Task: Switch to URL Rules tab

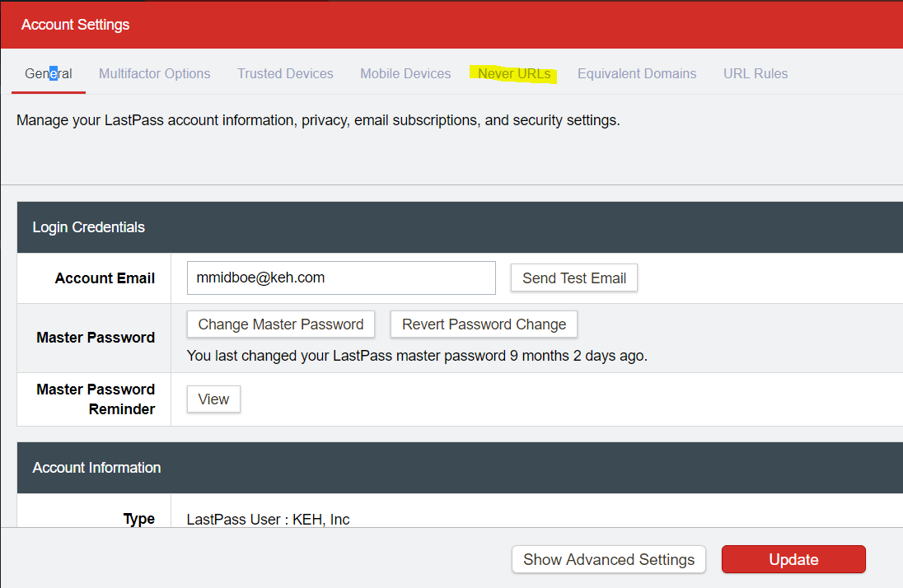Action: 756,74
